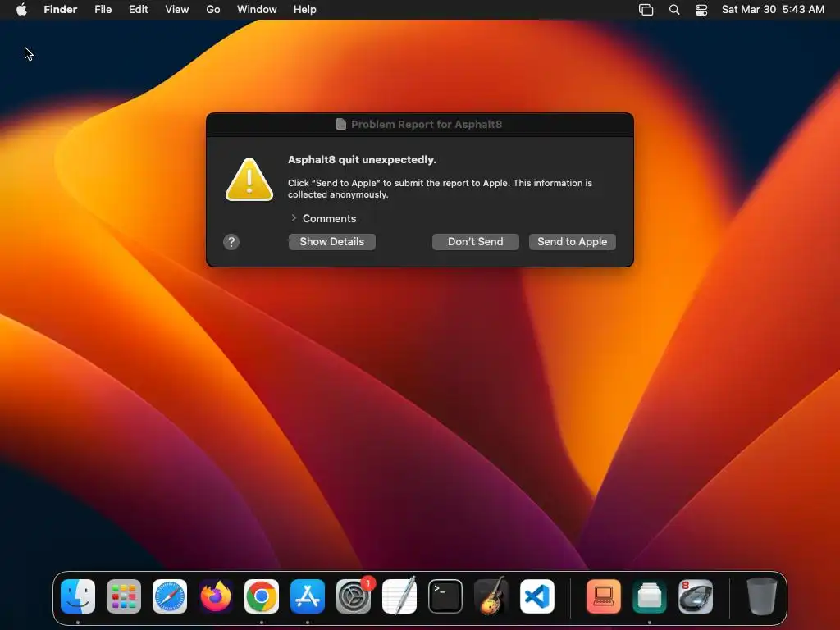The height and width of the screenshot is (630, 840).
Task: Open Spotlight search in menu bar
Action: pos(674,10)
